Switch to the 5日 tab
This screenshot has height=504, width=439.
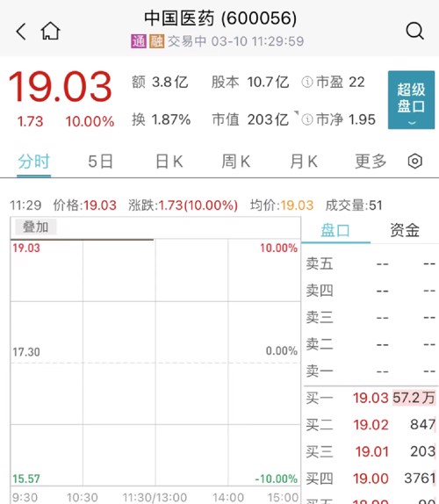[x=100, y=162]
